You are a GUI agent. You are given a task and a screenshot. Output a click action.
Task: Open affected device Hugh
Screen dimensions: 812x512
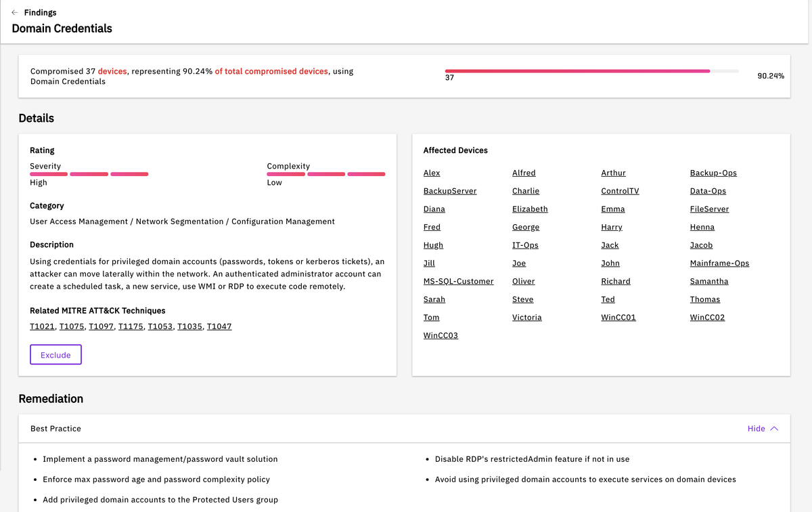(x=433, y=245)
